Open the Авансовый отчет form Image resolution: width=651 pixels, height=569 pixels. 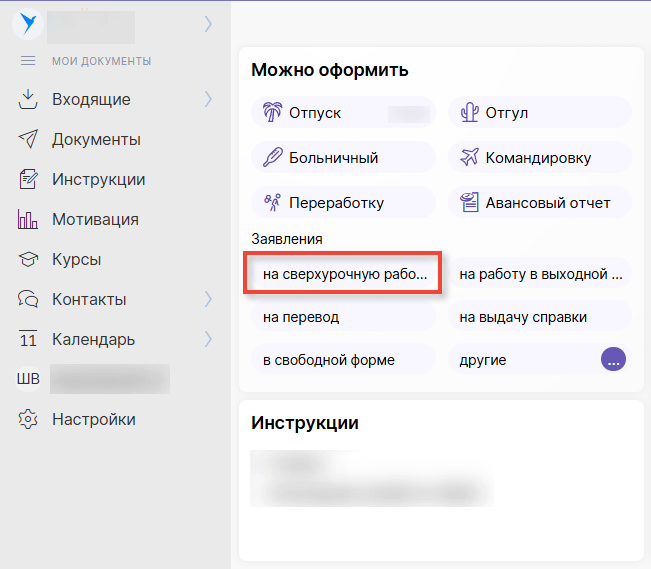tap(538, 203)
